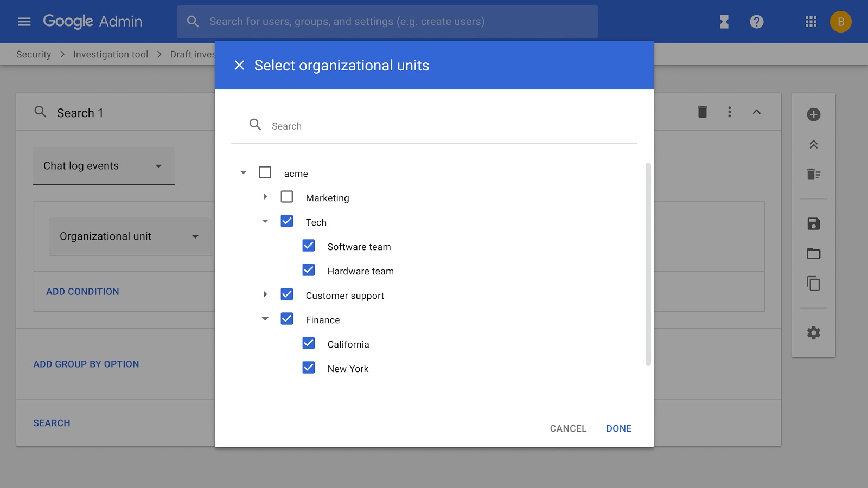Add a new search with the plus icon
The width and height of the screenshot is (868, 488).
tap(813, 114)
